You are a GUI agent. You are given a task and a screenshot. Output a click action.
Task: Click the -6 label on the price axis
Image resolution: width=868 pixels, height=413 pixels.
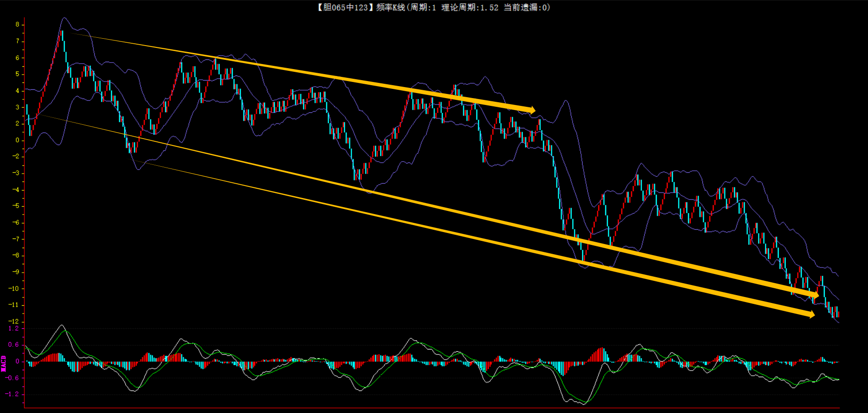click(16, 222)
